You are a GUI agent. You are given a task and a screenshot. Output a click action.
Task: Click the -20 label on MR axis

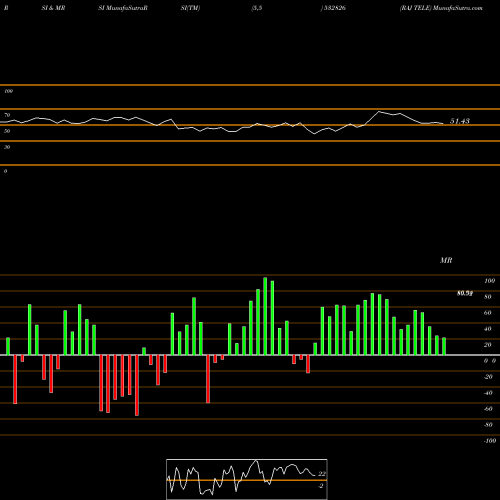(x=488, y=377)
